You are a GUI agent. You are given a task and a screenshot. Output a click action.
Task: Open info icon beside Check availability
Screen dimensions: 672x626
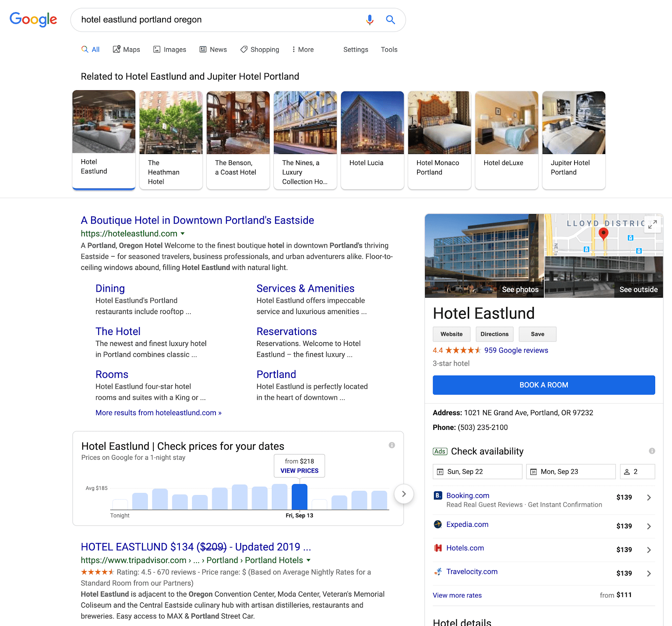click(652, 451)
